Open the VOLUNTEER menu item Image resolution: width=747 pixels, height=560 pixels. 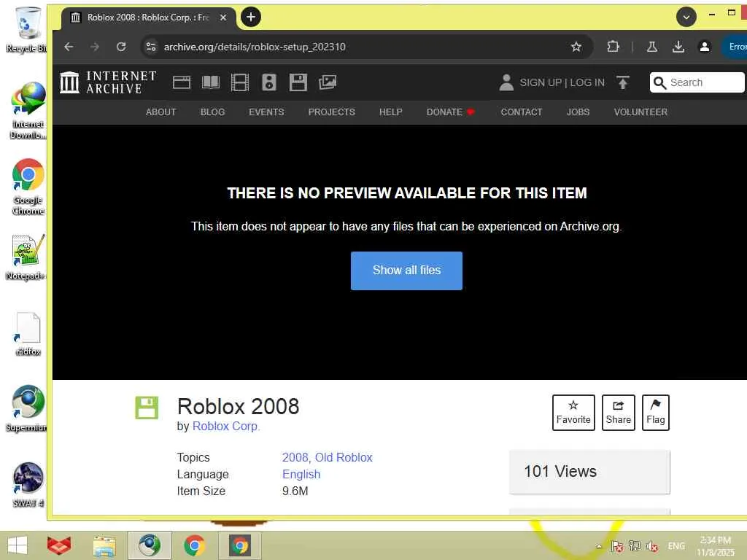(640, 112)
